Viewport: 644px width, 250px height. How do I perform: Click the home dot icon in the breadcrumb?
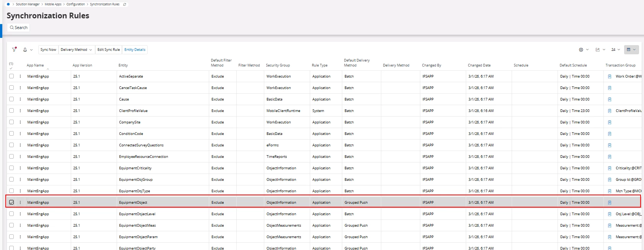point(8,4)
